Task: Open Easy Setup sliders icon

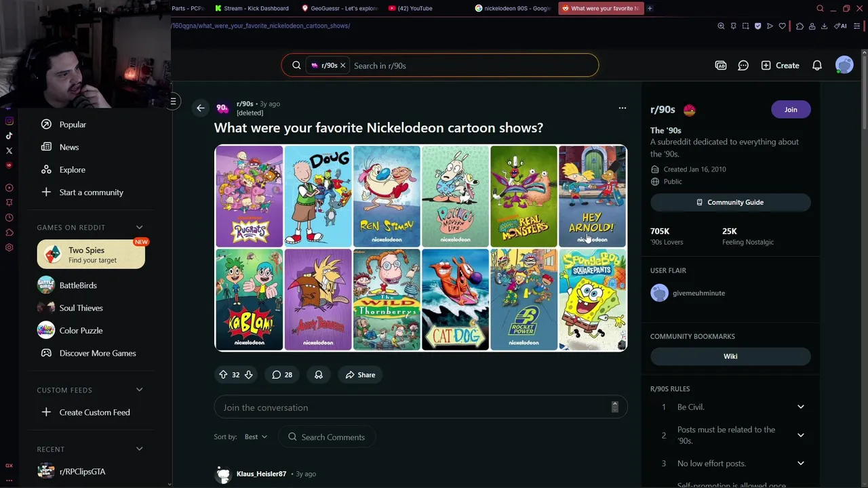Action: click(x=856, y=26)
